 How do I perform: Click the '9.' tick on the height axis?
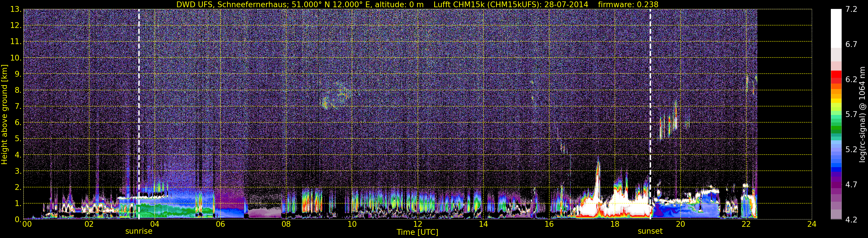18,74
